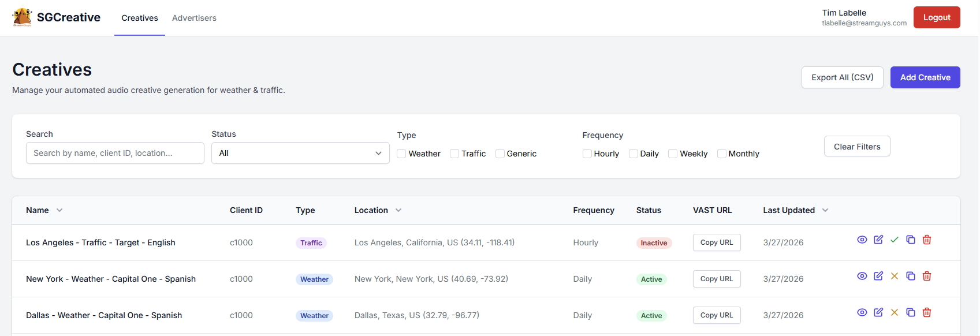The height and width of the screenshot is (336, 980).
Task: Deactivate the Dallas Weather creative
Action: (894, 312)
